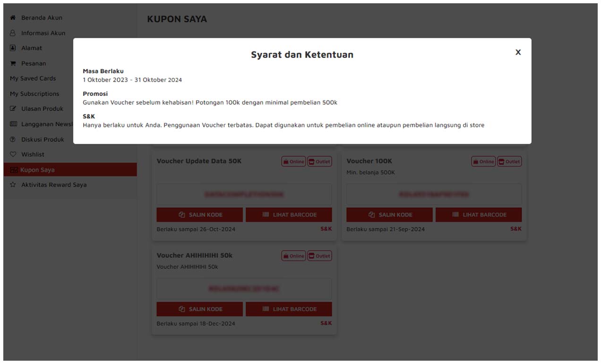Toggle the Online badge on Voucher 100K
601x364 pixels.
coord(483,161)
